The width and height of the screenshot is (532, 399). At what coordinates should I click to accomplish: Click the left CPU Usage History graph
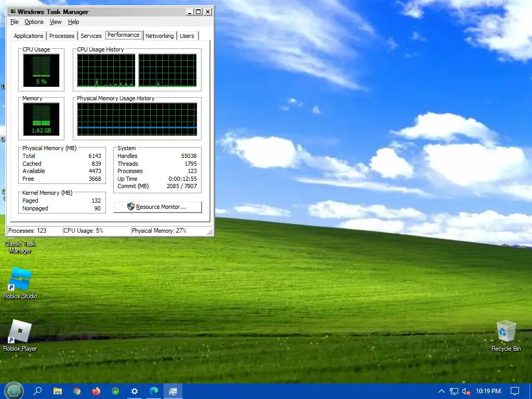tap(106, 70)
